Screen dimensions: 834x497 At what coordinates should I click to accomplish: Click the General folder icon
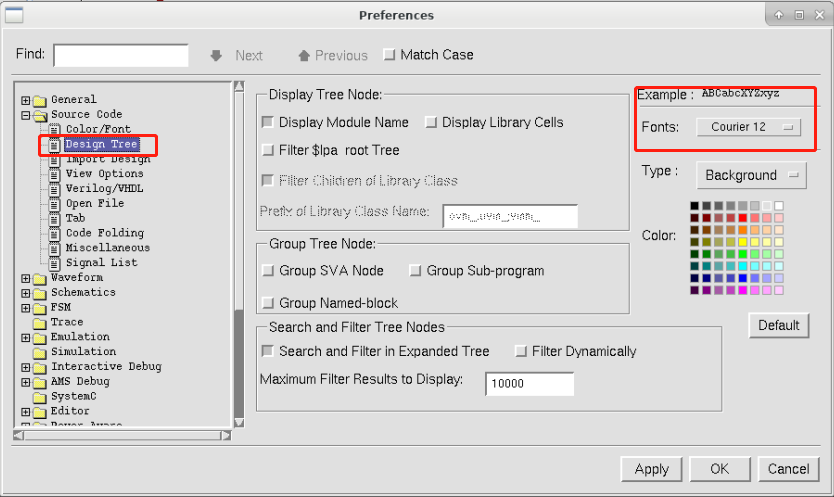pos(39,100)
